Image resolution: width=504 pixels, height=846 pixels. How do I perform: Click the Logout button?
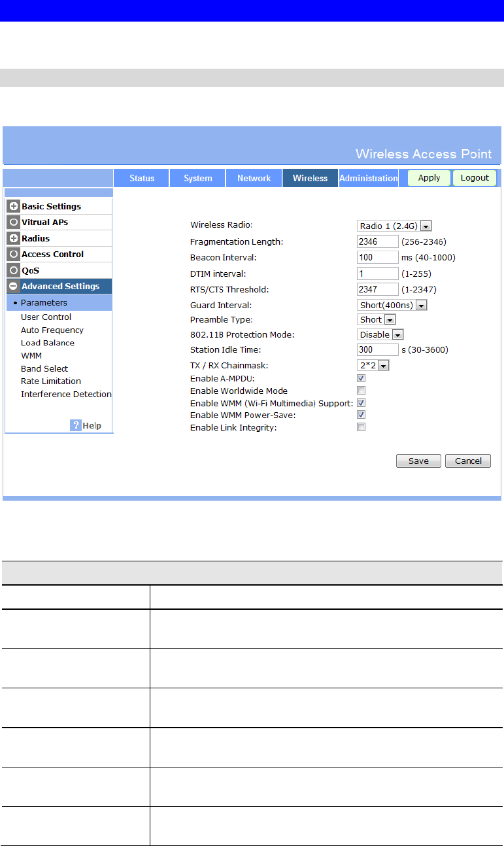[475, 178]
